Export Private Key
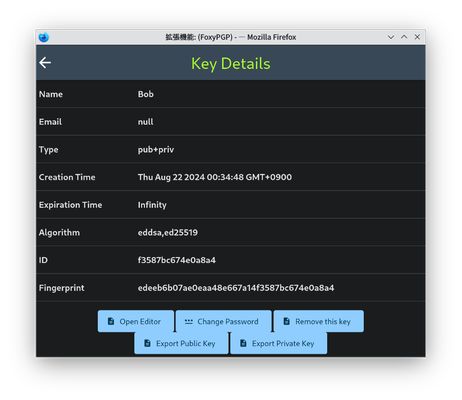 pyautogui.click(x=279, y=343)
